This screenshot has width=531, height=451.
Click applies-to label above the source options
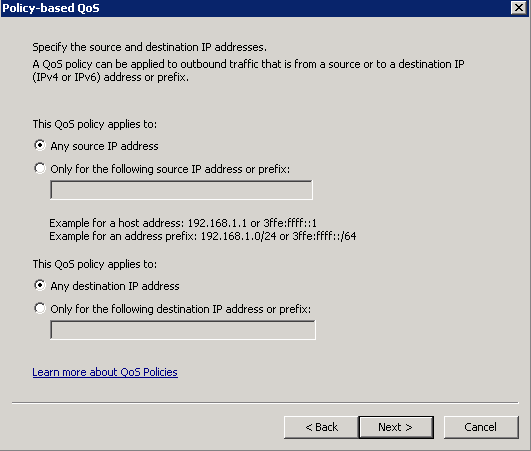95,124
